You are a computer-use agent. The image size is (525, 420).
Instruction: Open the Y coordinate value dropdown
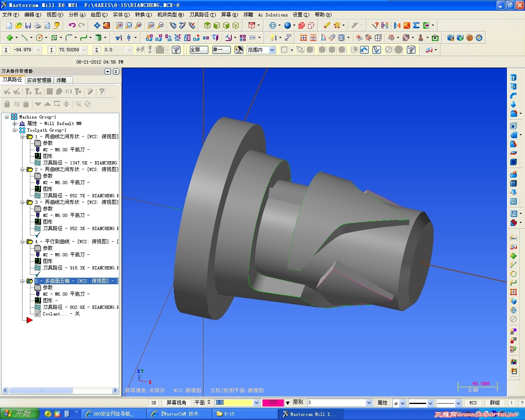pos(84,50)
